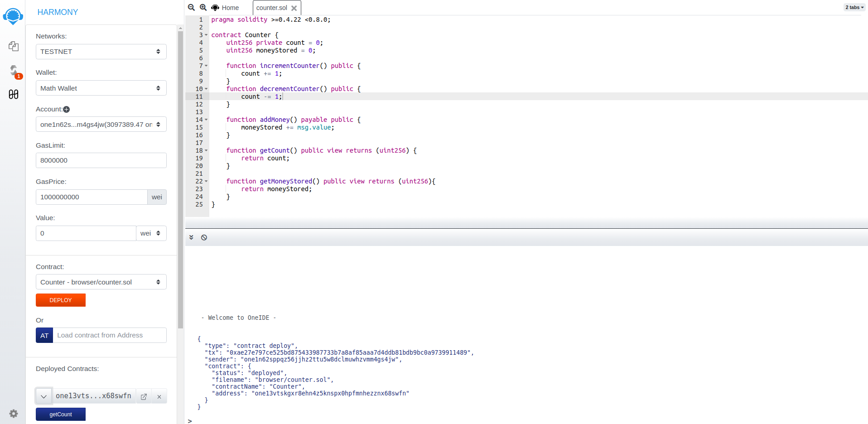Click the 'return count;' code line
The image size is (868, 424).
point(265,158)
